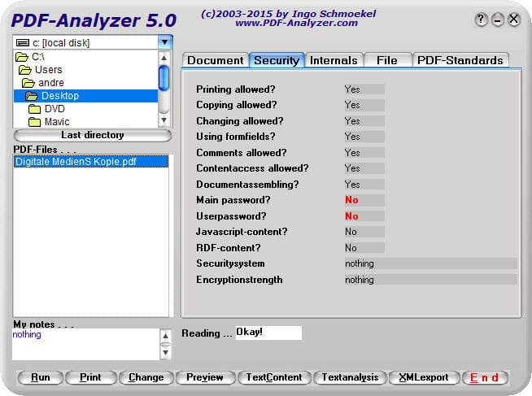Open the Mavic folder

click(49, 122)
